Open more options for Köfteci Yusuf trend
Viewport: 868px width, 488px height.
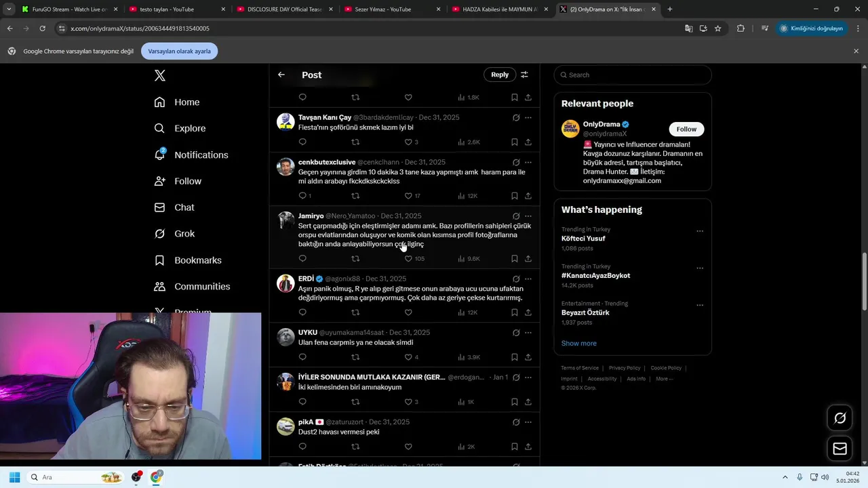700,231
